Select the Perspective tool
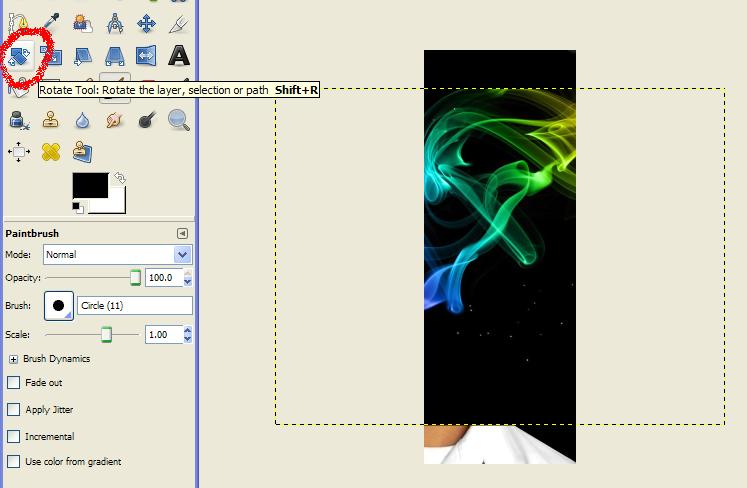The width and height of the screenshot is (747, 488). pyautogui.click(x=115, y=56)
